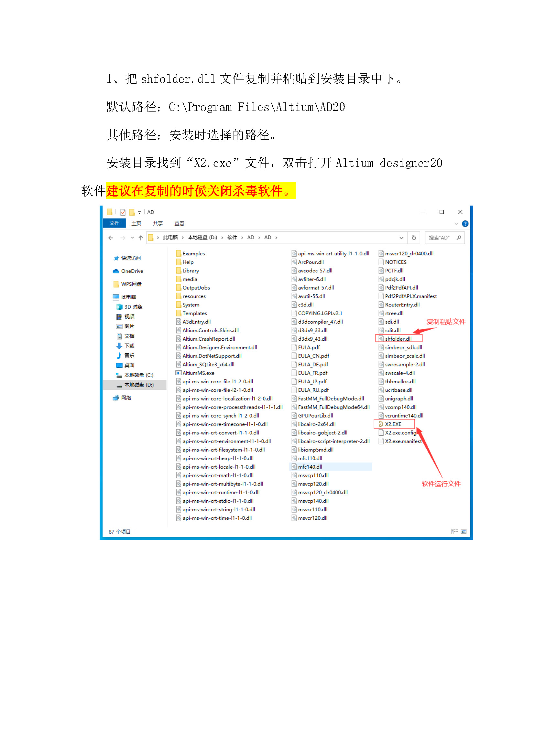This screenshot has width=535, height=756.
Task: Select 网络 in navigation pane
Action: [122, 398]
